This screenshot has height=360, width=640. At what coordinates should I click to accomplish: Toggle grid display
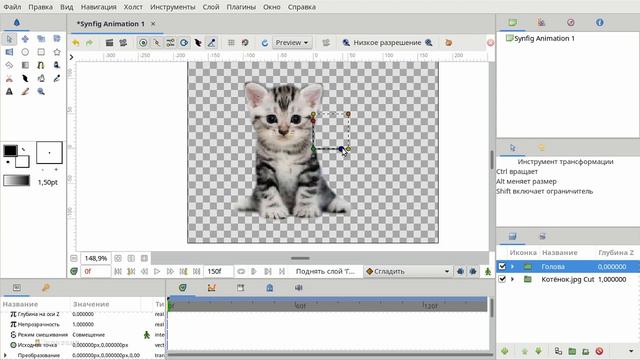pos(231,42)
